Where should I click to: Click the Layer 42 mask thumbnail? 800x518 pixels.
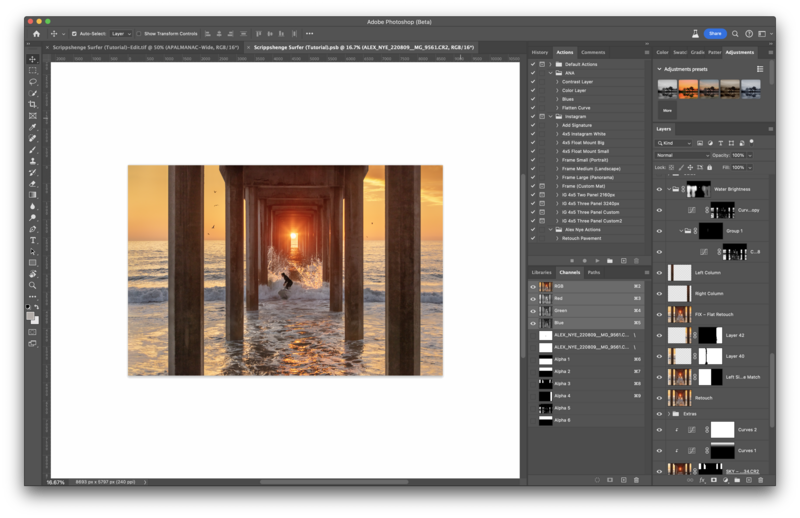pos(710,335)
